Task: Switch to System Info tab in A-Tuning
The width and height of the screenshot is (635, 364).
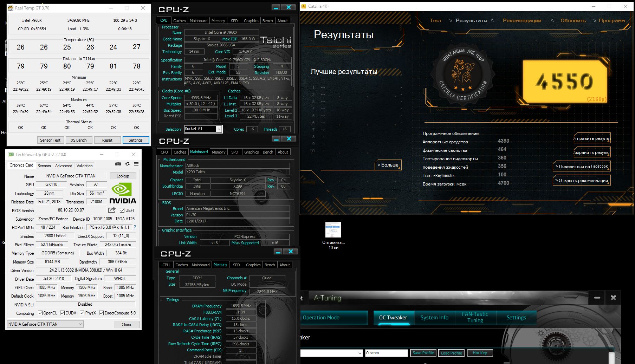Action: pos(434,318)
